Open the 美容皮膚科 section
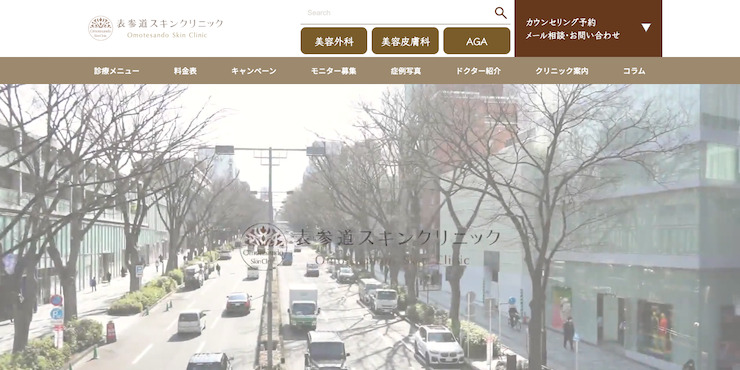740x370 pixels. pos(405,41)
